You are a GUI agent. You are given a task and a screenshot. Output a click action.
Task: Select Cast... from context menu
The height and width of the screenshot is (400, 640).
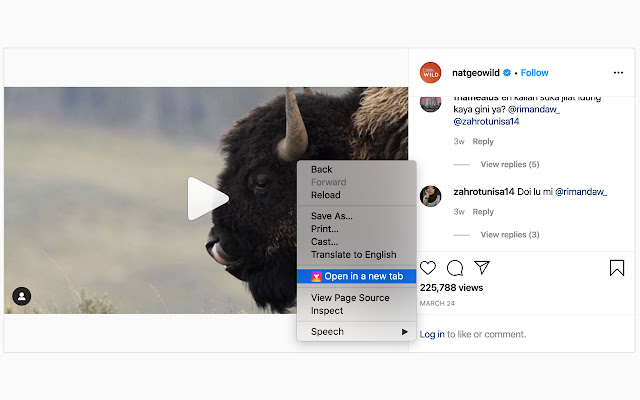click(356, 242)
